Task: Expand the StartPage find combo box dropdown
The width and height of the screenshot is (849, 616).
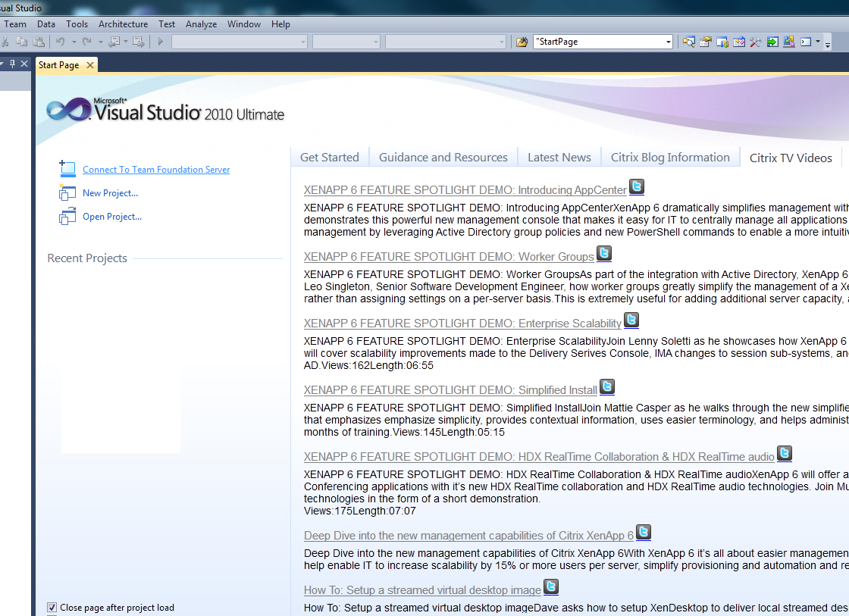Action: coord(668,42)
